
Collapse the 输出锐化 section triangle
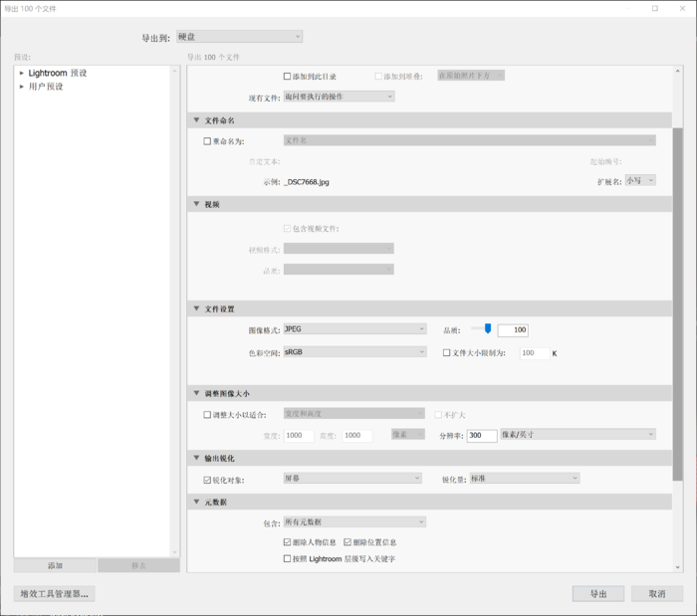coord(196,458)
